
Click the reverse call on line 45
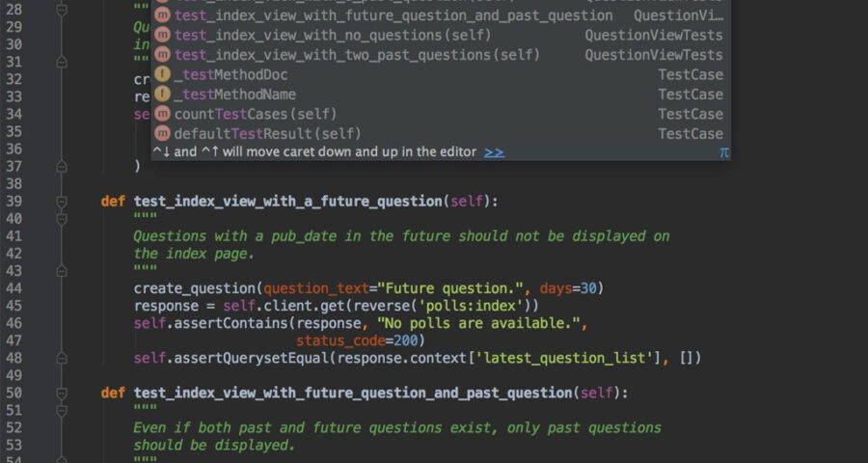click(x=381, y=306)
